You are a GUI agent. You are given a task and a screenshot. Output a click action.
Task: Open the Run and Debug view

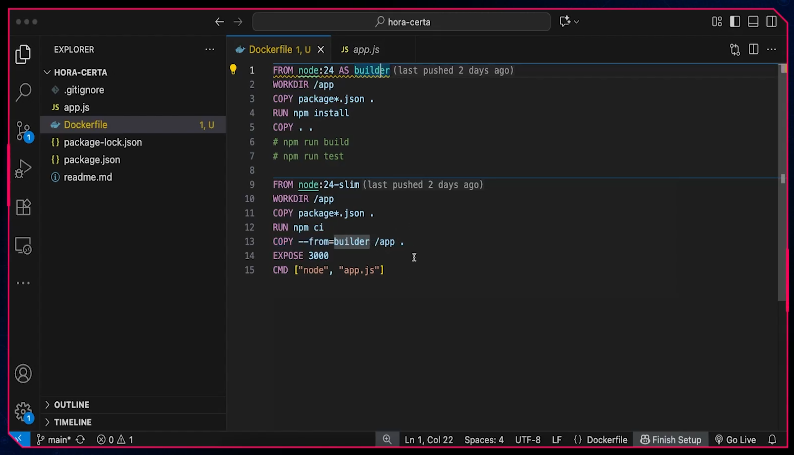point(22,169)
